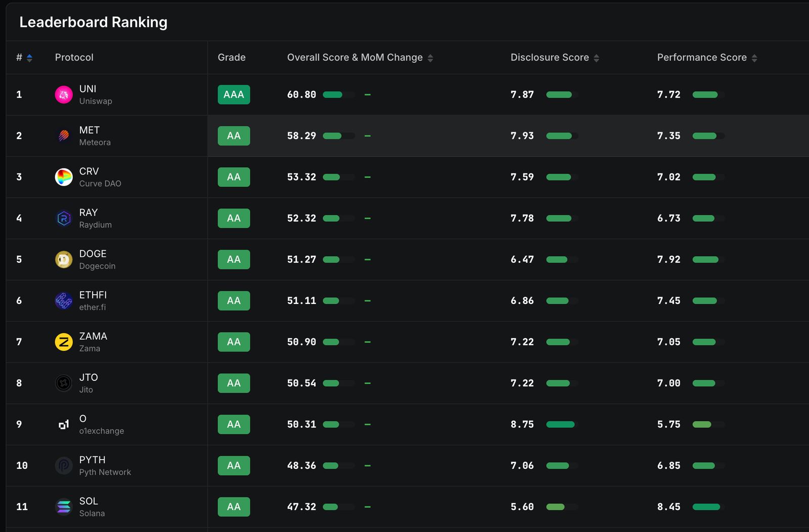Screen dimensions: 809x532
Task: Sort by Performance Score column
Action: (x=754, y=58)
